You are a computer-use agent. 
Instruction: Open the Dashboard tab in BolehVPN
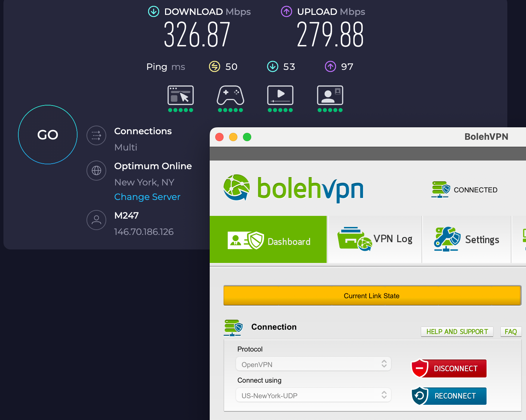[x=268, y=239]
